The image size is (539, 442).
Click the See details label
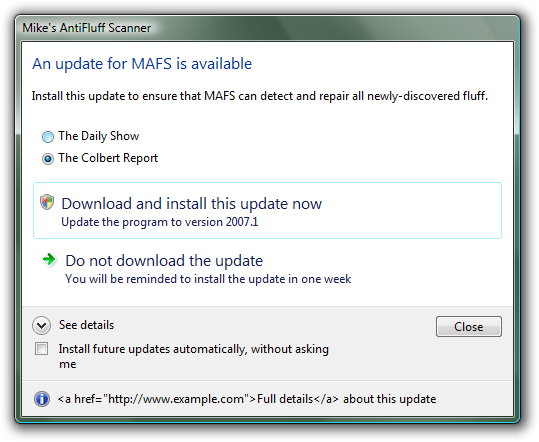[x=86, y=325]
